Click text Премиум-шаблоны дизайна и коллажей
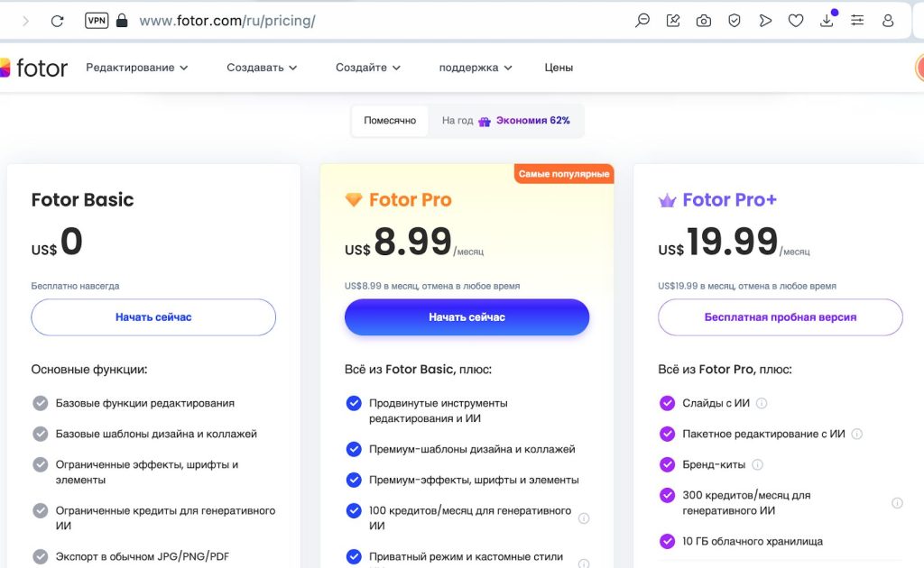Viewport: 924px width, 568px height. tap(472, 449)
